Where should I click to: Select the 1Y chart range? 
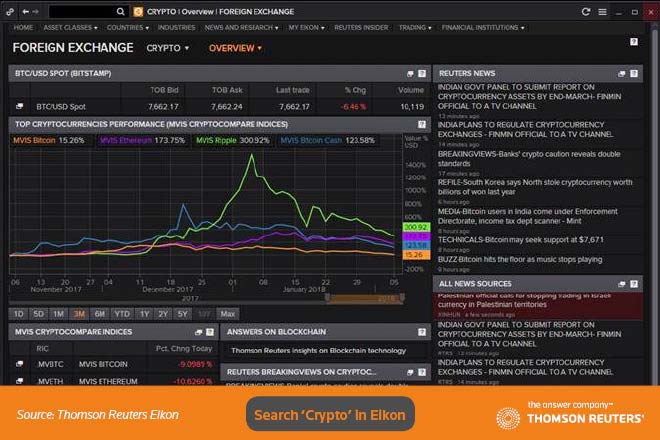pos(145,314)
